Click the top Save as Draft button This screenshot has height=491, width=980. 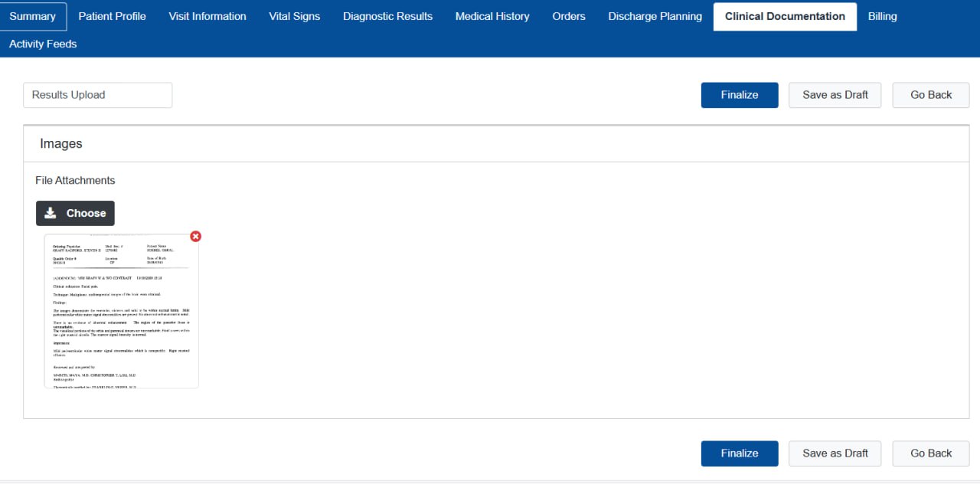835,95
